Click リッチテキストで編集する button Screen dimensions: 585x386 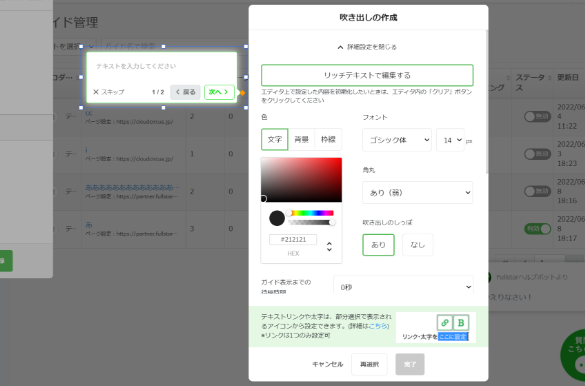coord(367,75)
